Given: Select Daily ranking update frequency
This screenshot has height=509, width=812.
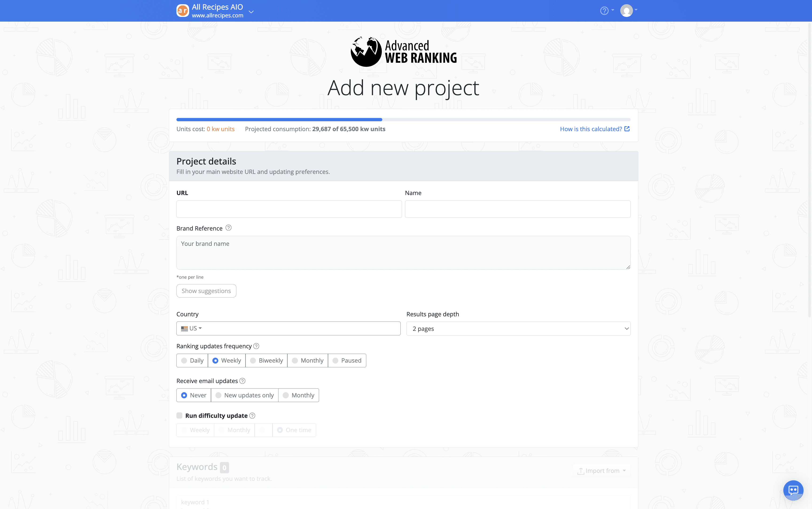Looking at the screenshot, I should (192, 360).
